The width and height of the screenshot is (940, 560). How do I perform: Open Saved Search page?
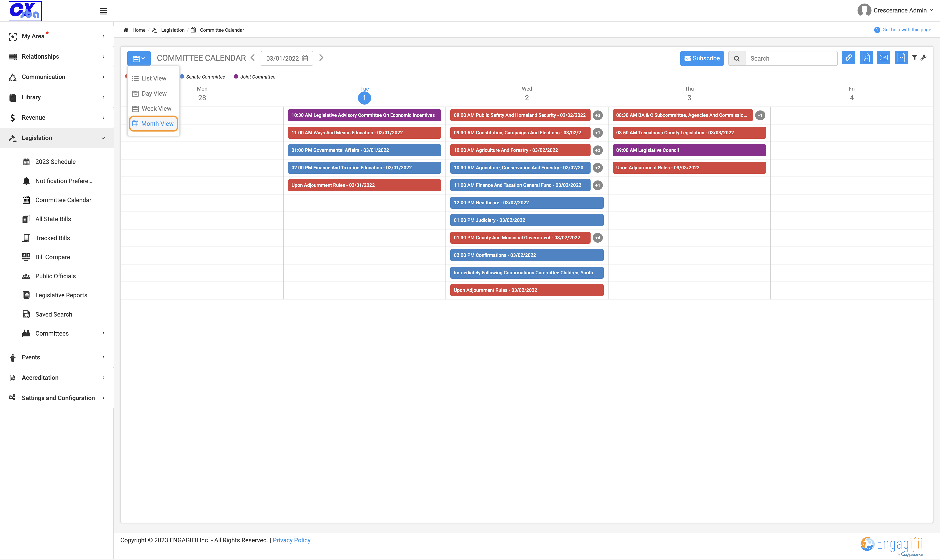pyautogui.click(x=47, y=314)
